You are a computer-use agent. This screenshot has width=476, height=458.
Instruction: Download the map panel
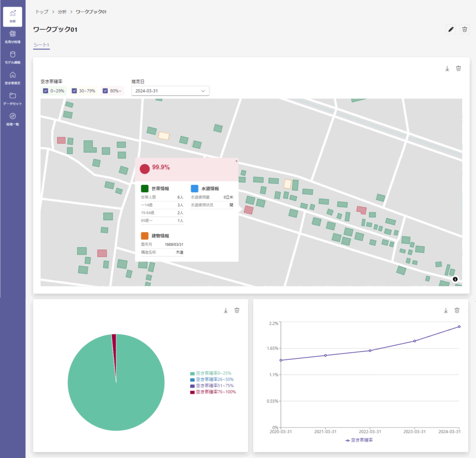(447, 69)
